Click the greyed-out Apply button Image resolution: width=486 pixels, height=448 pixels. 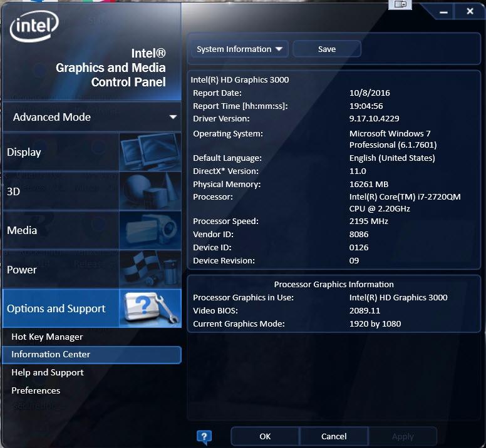click(403, 436)
